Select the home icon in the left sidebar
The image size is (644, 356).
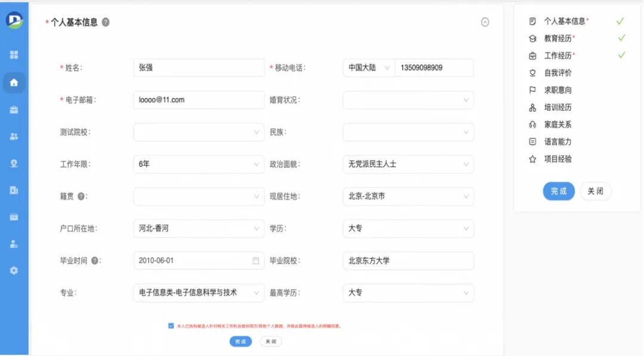(x=14, y=83)
